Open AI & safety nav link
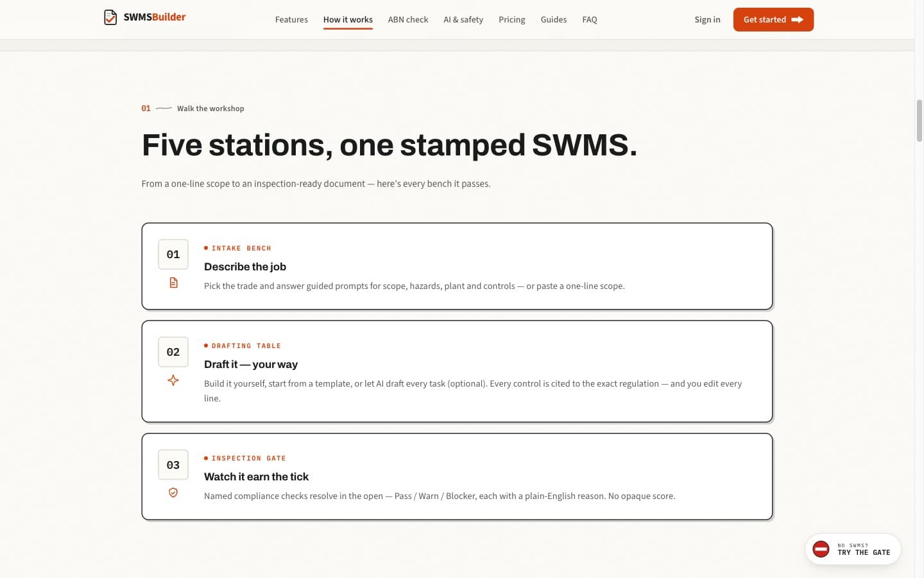Image resolution: width=924 pixels, height=578 pixels. click(463, 20)
